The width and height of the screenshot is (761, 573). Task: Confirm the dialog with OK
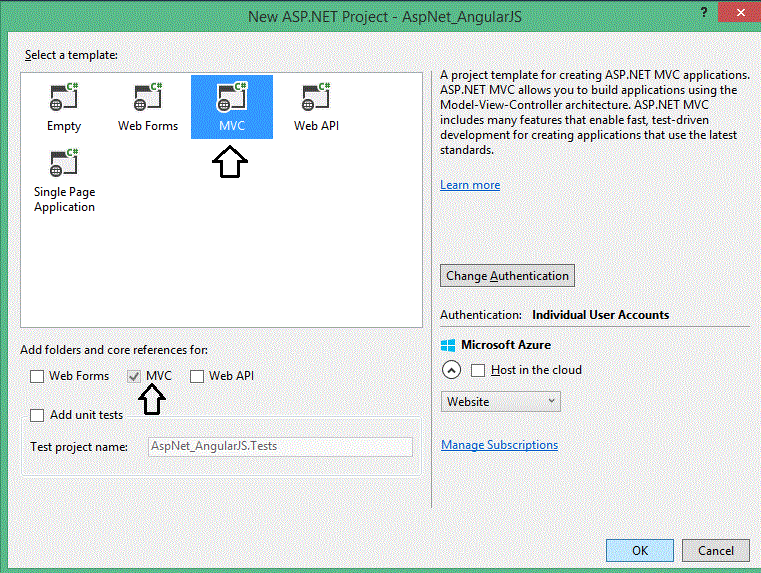pos(640,551)
